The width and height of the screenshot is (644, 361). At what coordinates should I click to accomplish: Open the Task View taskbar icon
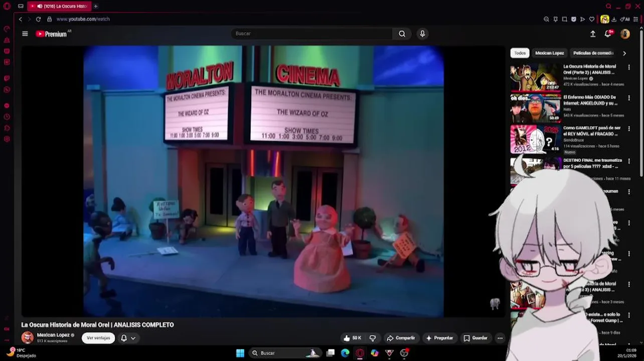331,353
